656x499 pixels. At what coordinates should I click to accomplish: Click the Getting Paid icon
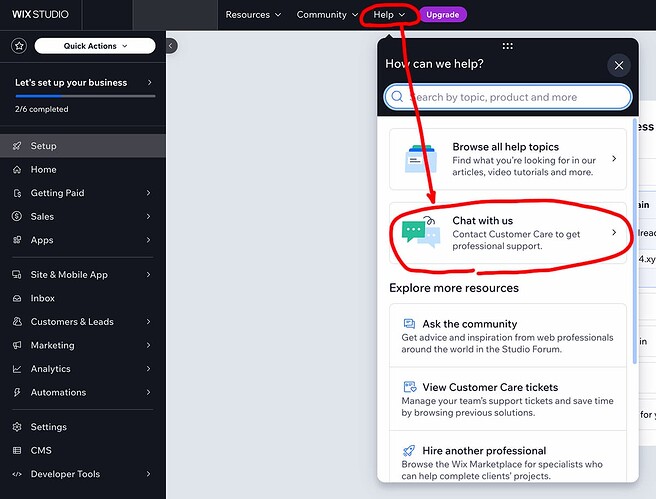click(x=17, y=193)
